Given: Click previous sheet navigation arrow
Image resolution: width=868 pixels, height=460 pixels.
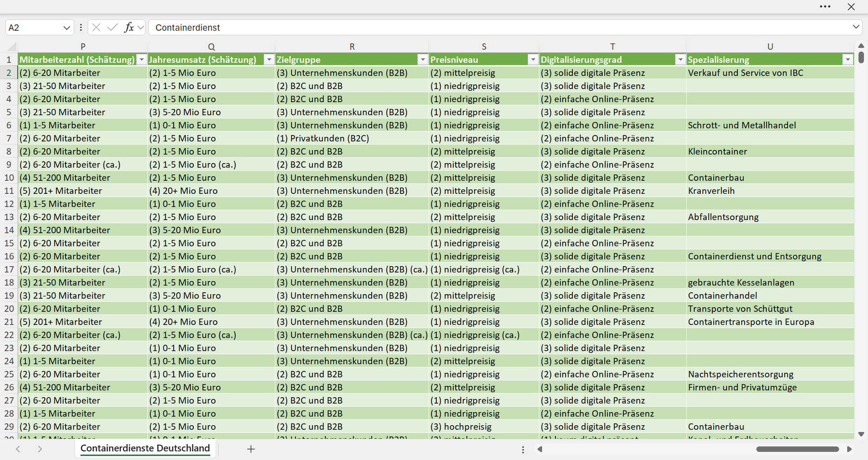Looking at the screenshot, I should click(x=18, y=449).
